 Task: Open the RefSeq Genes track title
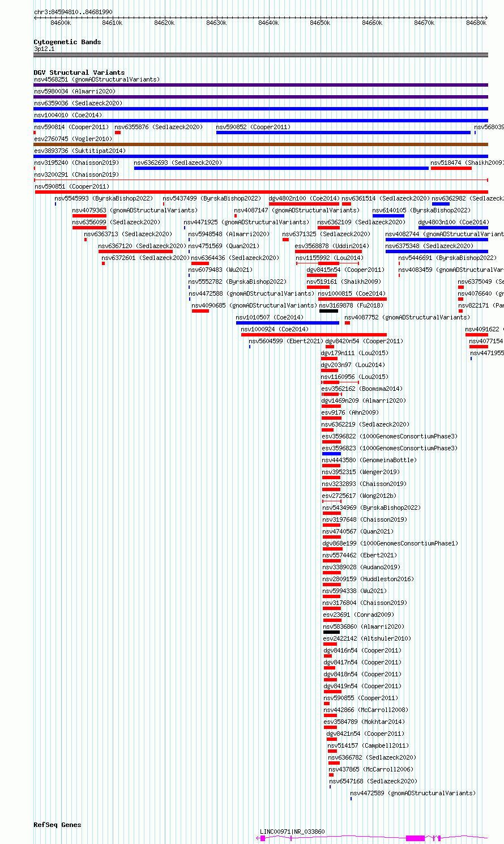[58, 825]
